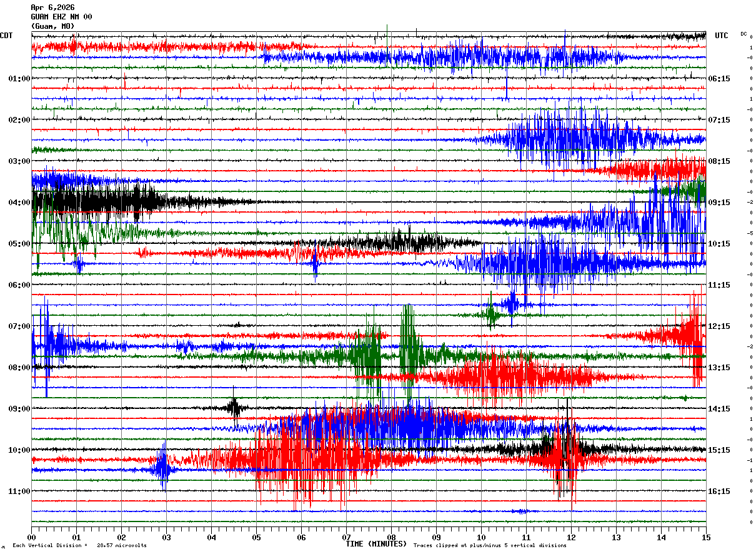This screenshot has width=756, height=554.
Task: Click minute tick "06" on the bottom axis
Action: 301,537
